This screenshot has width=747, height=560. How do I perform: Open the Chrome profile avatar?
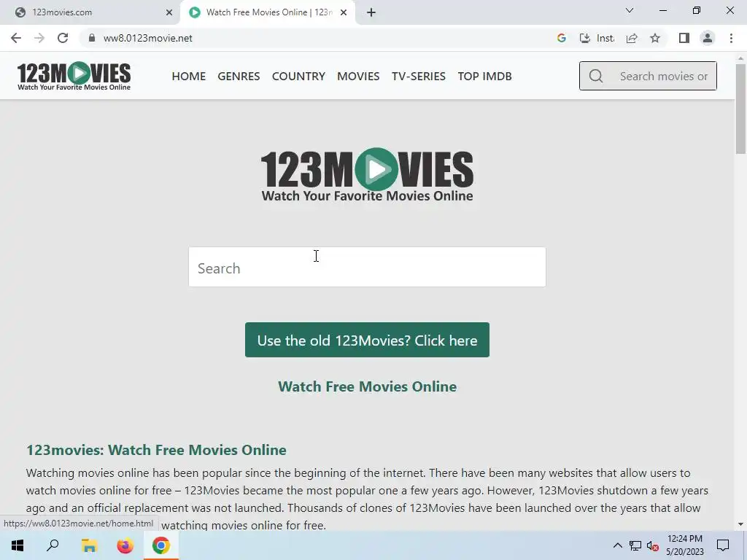click(708, 38)
